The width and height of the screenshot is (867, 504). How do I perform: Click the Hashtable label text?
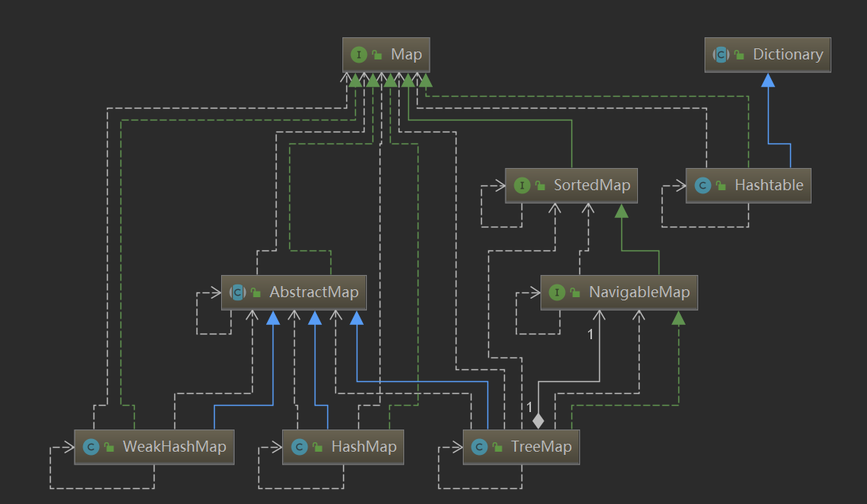769,185
